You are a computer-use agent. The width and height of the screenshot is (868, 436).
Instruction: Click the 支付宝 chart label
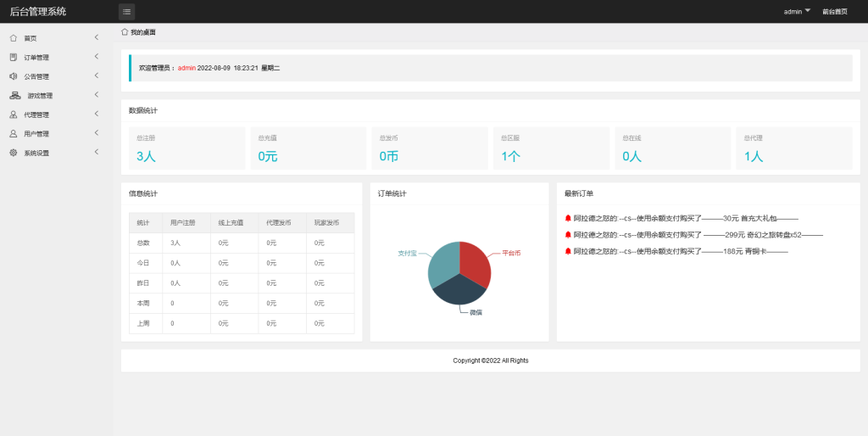408,253
